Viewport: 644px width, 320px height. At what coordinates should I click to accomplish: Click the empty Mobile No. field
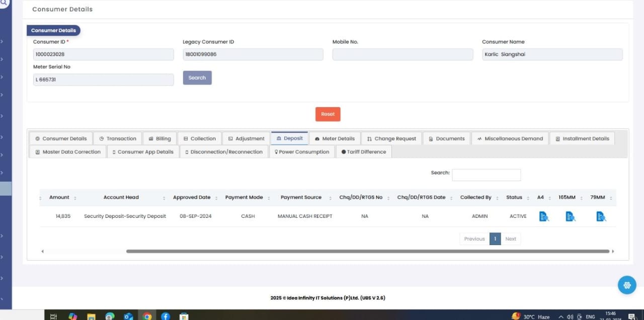click(403, 54)
